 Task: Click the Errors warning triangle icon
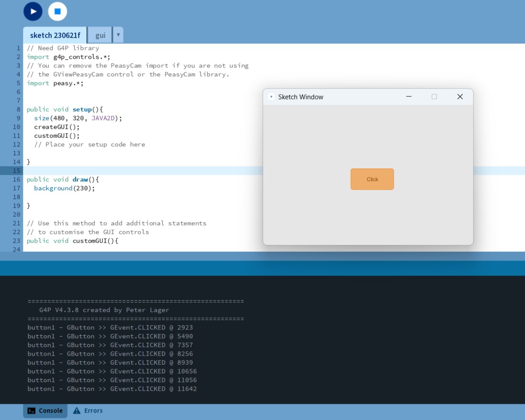tap(77, 411)
